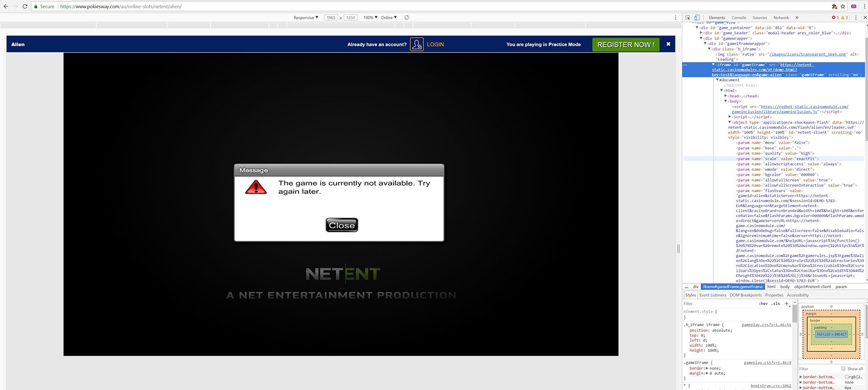This screenshot has width=868, height=390.
Task: Click the yellow warning count indicator
Action: tap(844, 17)
